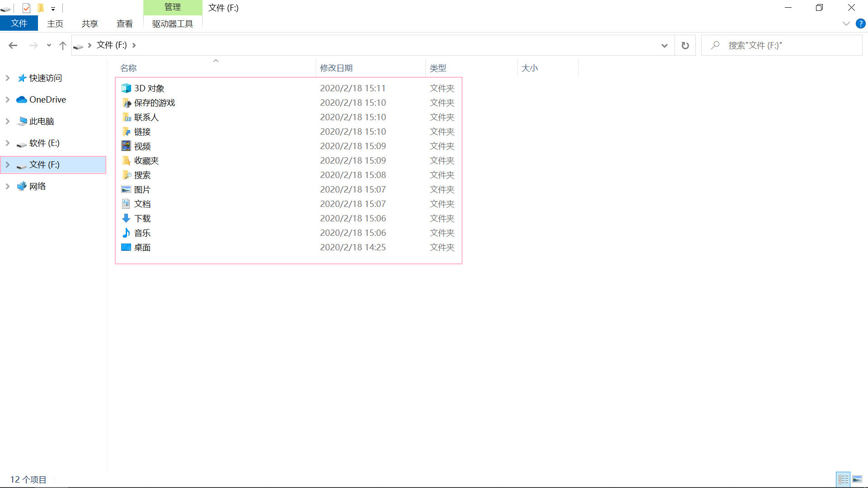Select the 视频 folder film icon
This screenshot has width=868, height=488.
click(x=126, y=146)
